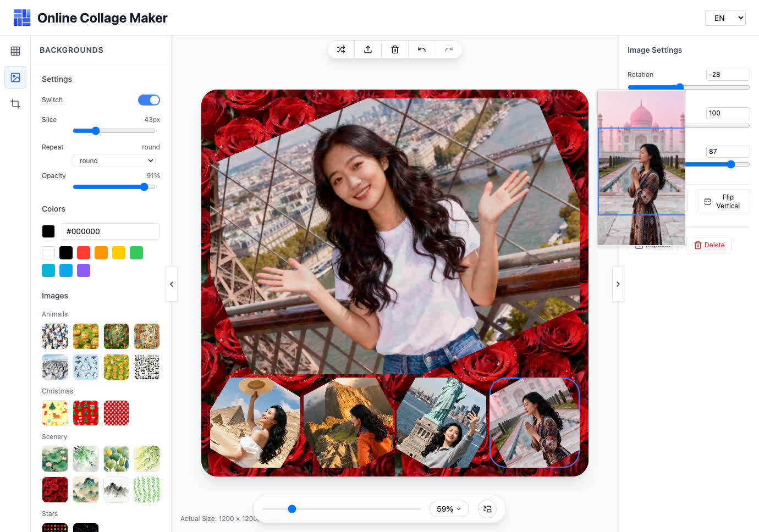
Task: Click the fit-to-screen icon beside zoom
Action: tap(487, 509)
